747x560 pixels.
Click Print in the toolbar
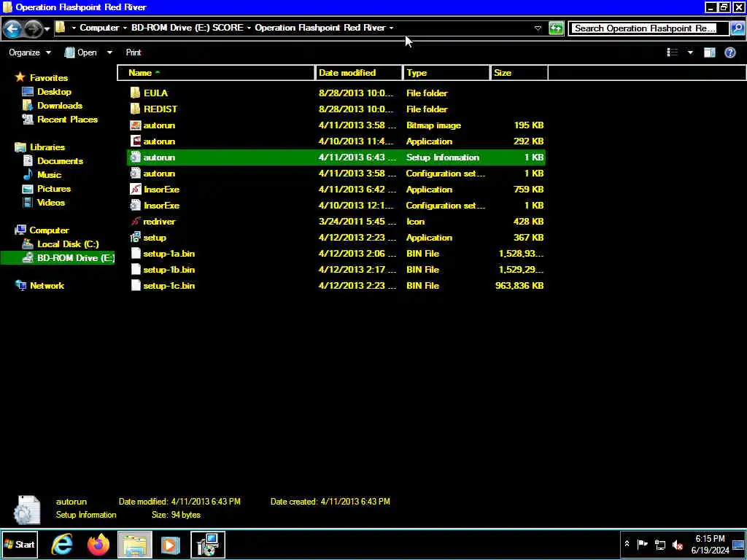(133, 52)
